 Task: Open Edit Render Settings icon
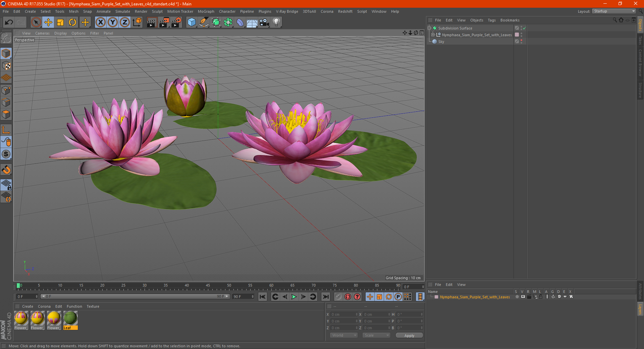(x=176, y=22)
